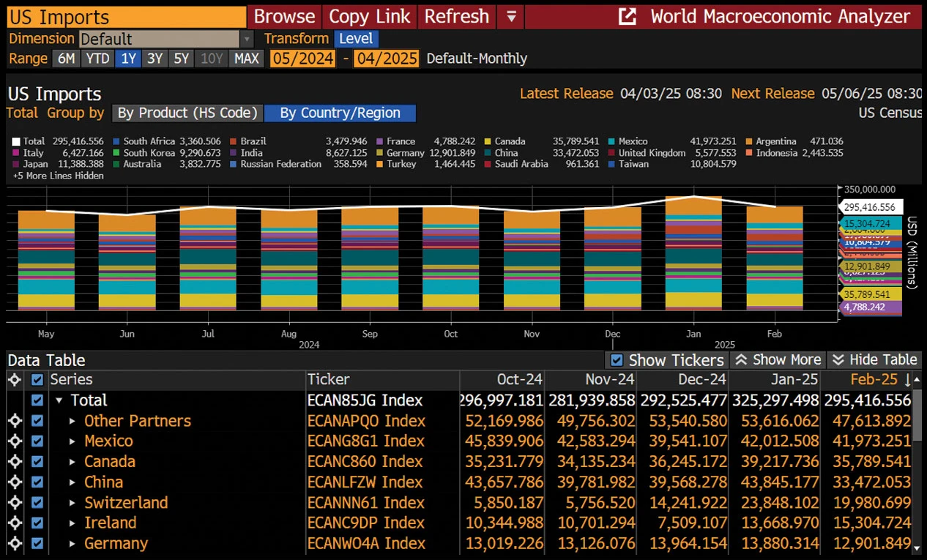Click the crosshair icon beside Mexico row
Viewport: 927px width, 560px height.
coord(15,441)
